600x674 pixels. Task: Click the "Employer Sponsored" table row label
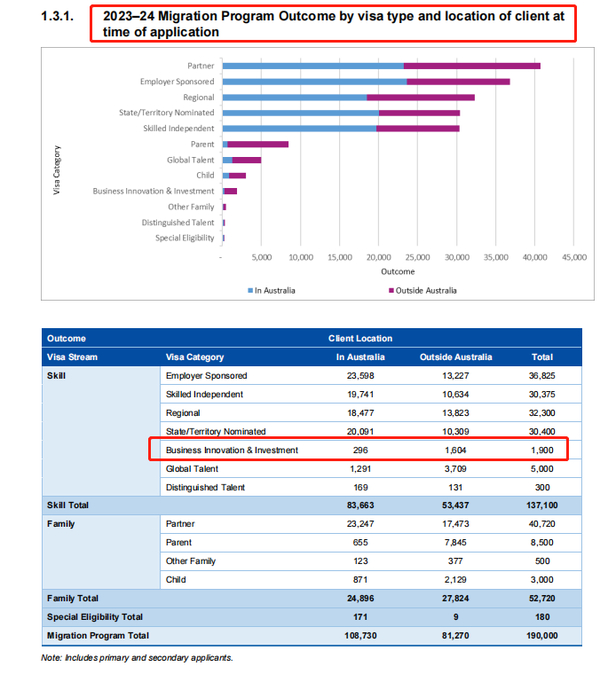[x=206, y=376]
